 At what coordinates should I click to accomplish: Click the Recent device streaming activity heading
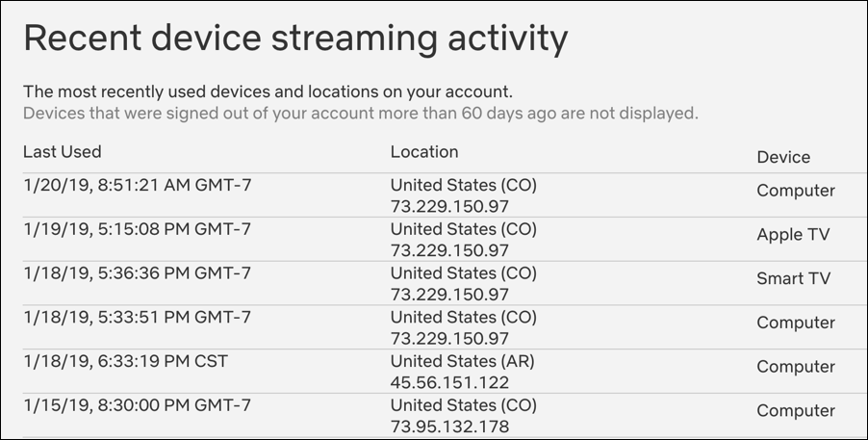(x=295, y=39)
